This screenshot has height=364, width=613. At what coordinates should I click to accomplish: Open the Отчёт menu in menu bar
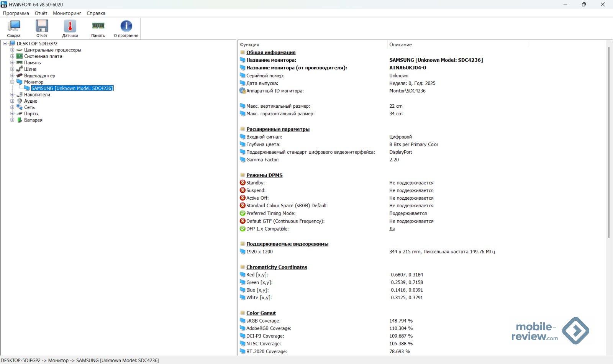pyautogui.click(x=41, y=13)
